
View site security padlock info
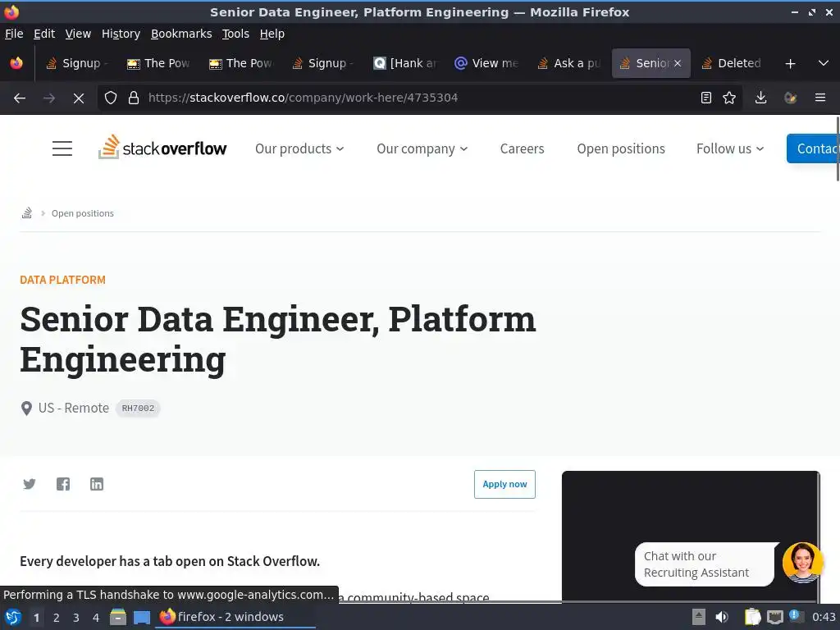coord(134,98)
